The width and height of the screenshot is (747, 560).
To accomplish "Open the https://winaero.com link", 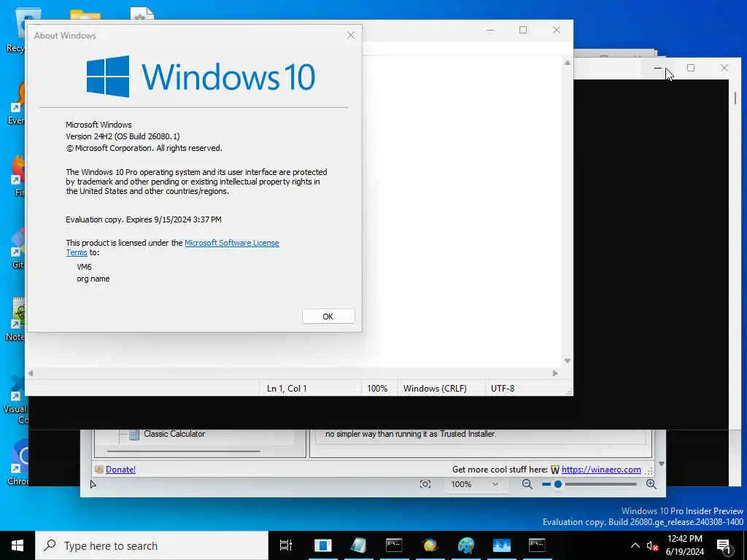I will point(601,470).
